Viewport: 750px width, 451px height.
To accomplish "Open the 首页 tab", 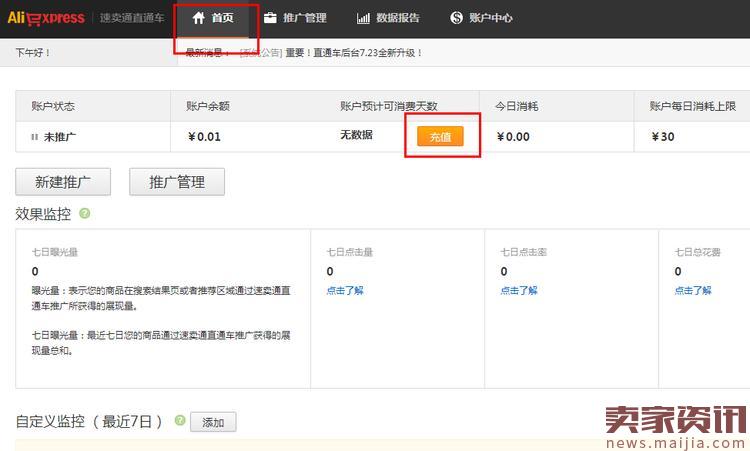I will pyautogui.click(x=212, y=18).
